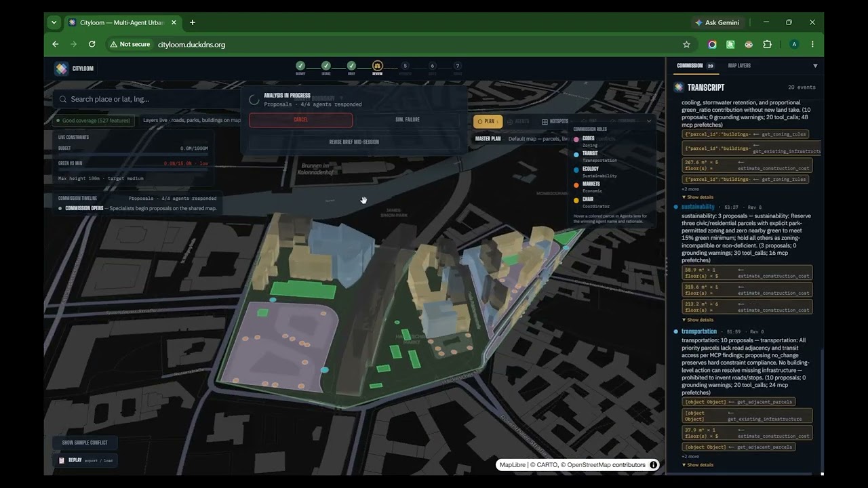Open the current Review step icon
The image size is (868, 488).
pyautogui.click(x=378, y=66)
